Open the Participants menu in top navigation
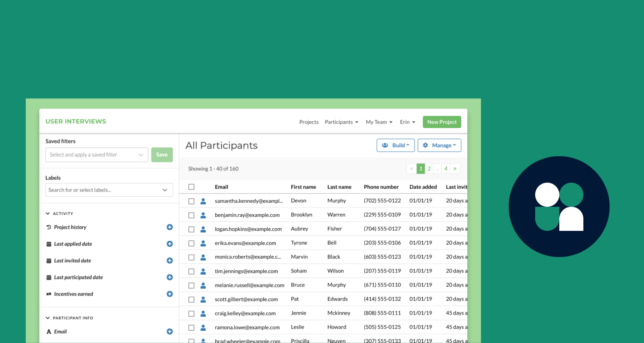The width and height of the screenshot is (644, 343). tap(341, 122)
